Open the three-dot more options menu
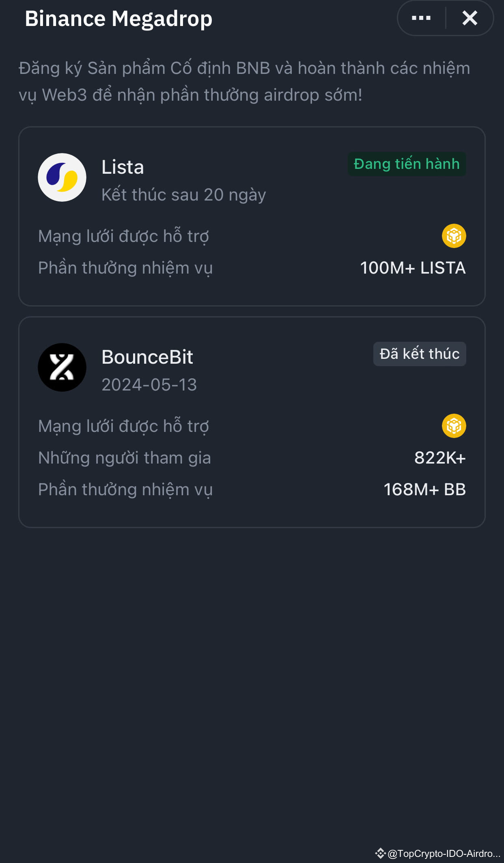This screenshot has width=504, height=863. (x=421, y=18)
